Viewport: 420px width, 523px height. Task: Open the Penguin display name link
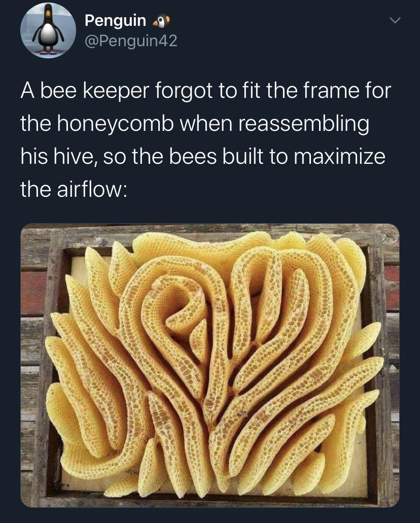[x=116, y=21]
